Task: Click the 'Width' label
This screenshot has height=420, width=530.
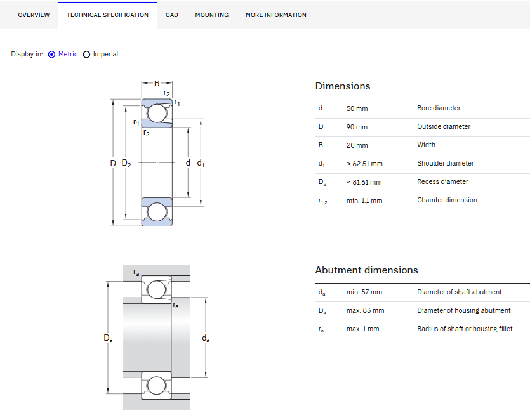Action: (x=427, y=145)
